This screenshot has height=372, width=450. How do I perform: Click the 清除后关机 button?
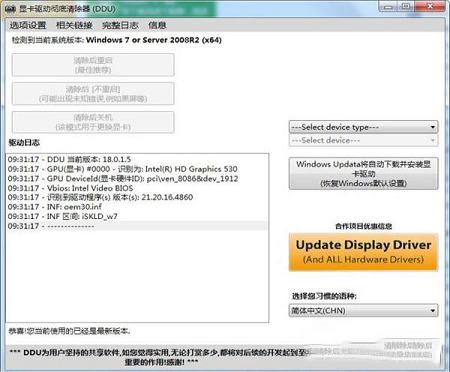pyautogui.click(x=93, y=122)
